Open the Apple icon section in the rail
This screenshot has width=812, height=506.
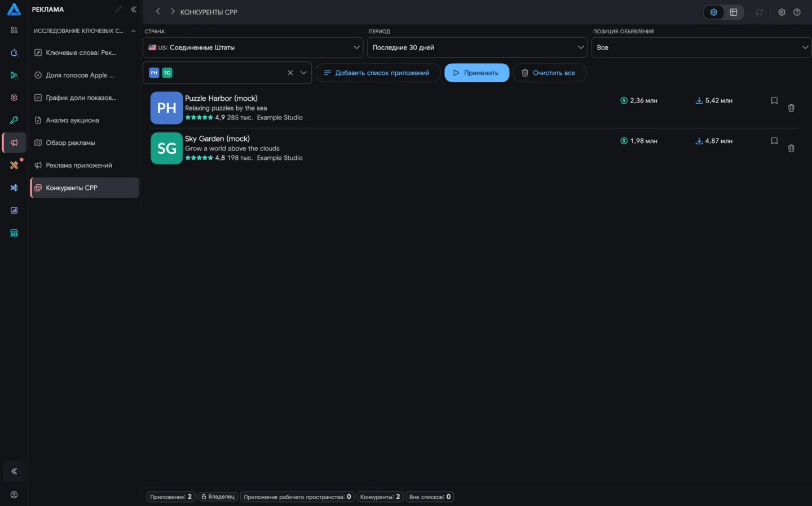14,52
